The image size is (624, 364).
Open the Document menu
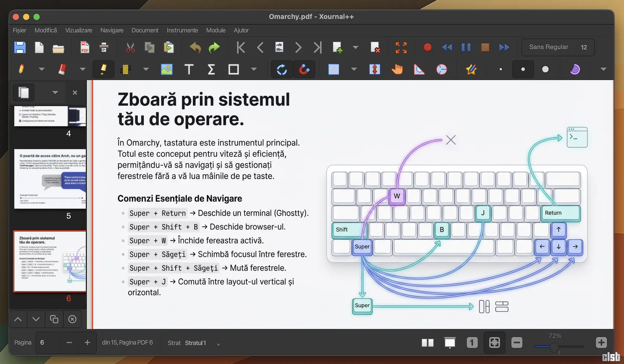pos(145,30)
